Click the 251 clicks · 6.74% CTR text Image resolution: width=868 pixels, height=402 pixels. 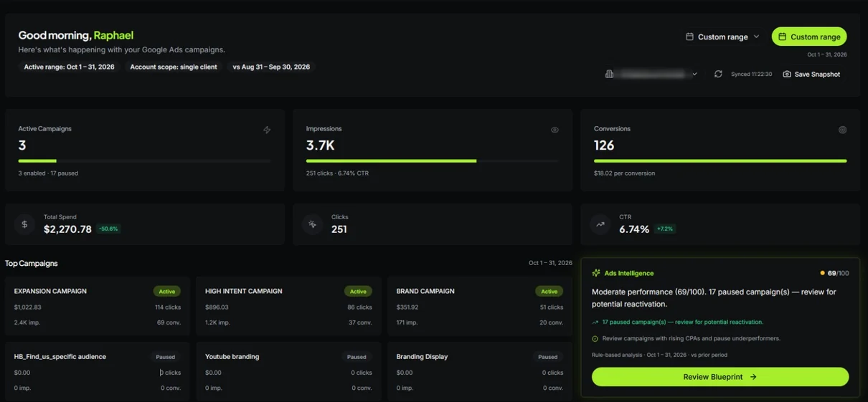tap(337, 173)
